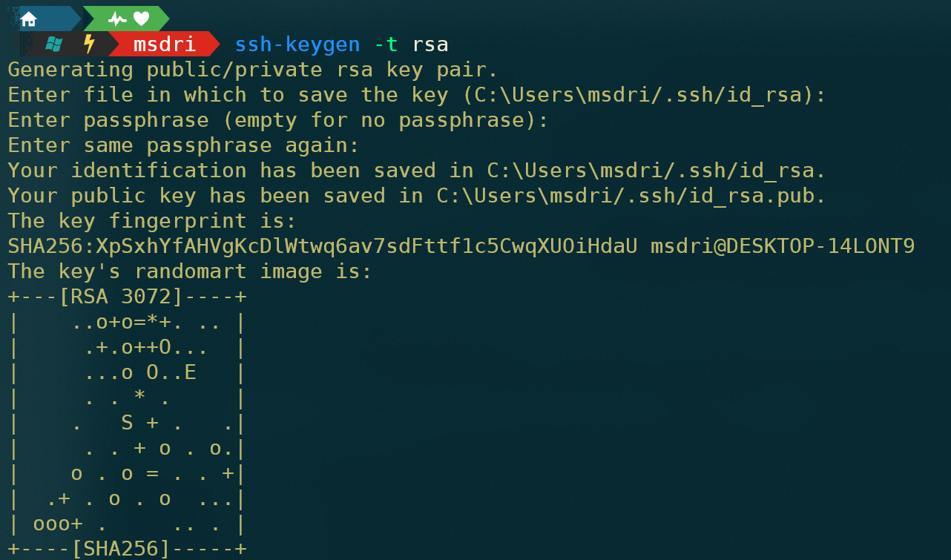Click the ssh-keygen command text

297,45
